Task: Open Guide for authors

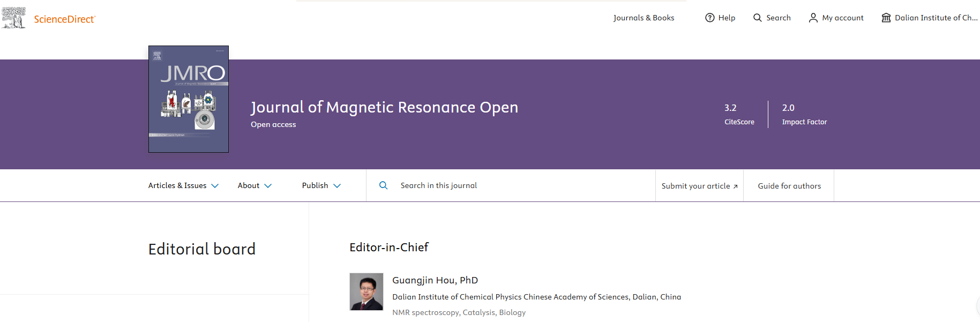Action: [789, 186]
